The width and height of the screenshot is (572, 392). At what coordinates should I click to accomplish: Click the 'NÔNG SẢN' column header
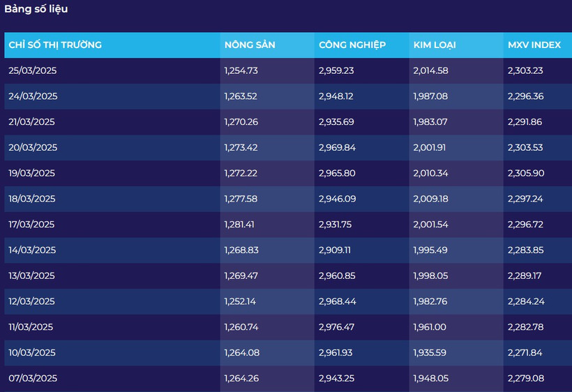point(250,45)
